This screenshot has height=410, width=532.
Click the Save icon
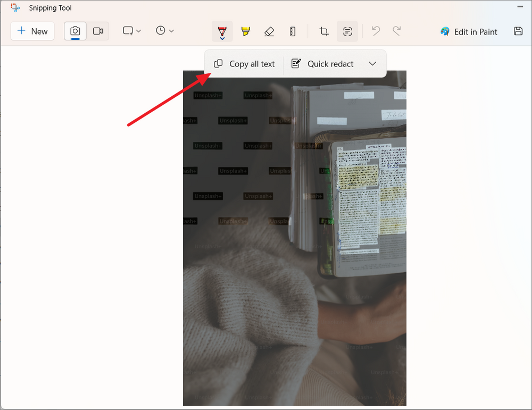tap(518, 31)
